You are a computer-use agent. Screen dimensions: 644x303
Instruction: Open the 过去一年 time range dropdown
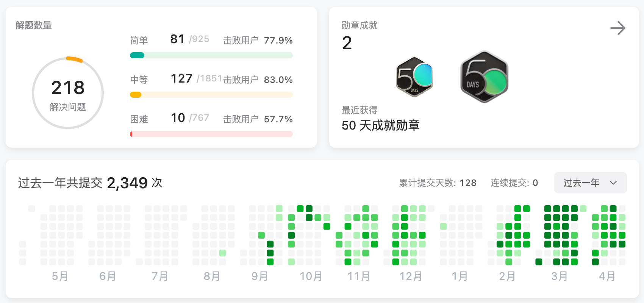click(x=590, y=183)
